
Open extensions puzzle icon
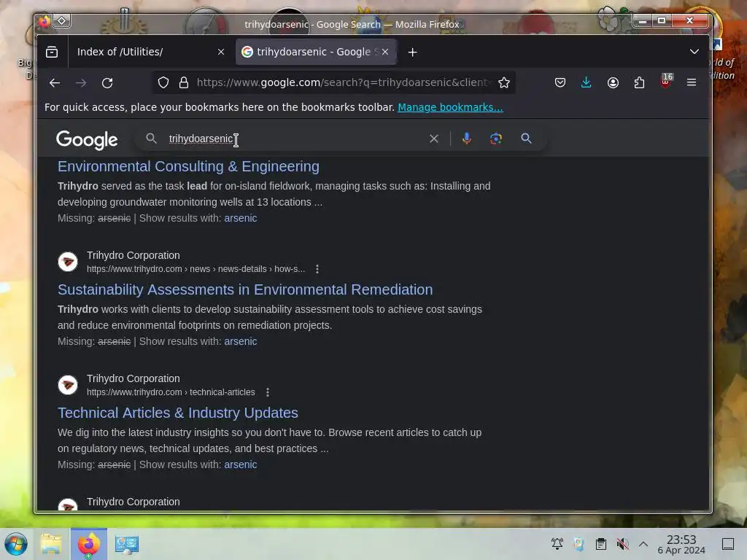point(639,83)
